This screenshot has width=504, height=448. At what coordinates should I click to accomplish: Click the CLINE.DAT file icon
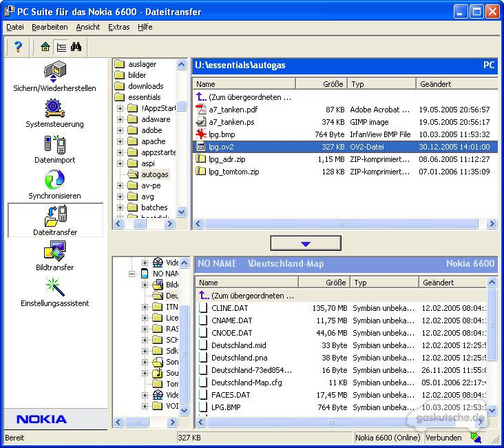(203, 308)
